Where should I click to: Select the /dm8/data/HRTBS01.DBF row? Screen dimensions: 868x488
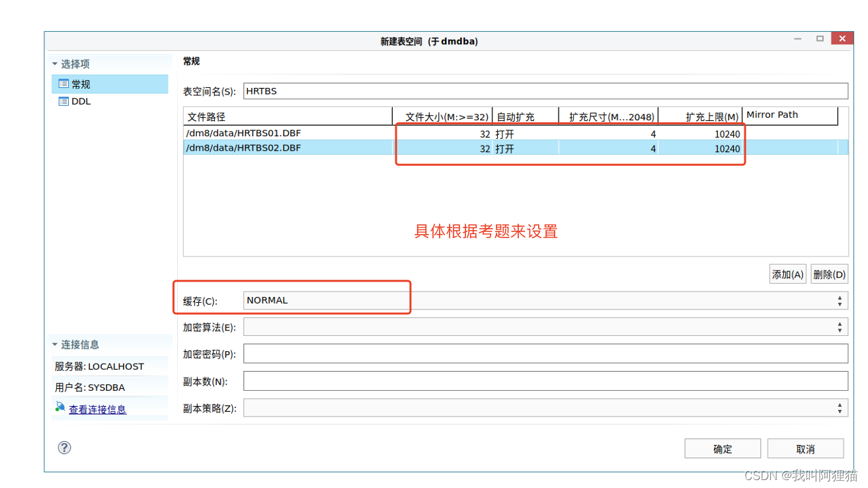click(516, 133)
